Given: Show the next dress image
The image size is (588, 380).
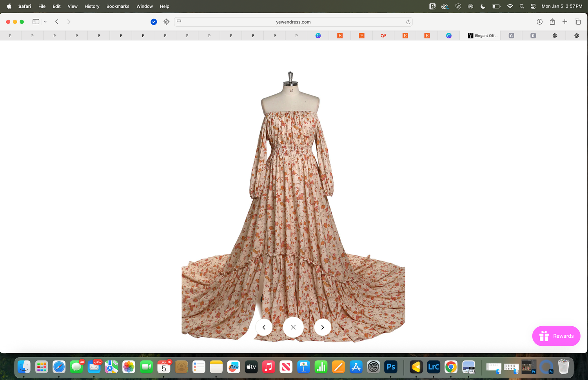Looking at the screenshot, I should [x=323, y=327].
